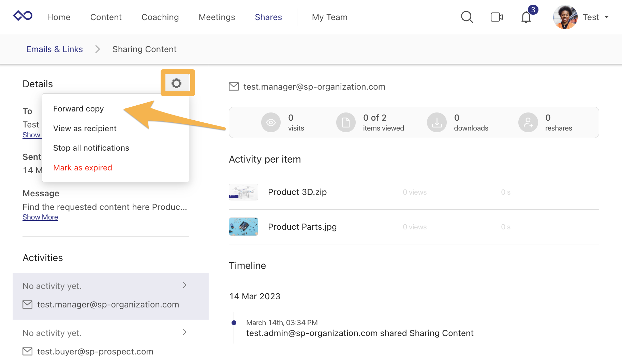Screen dimensions: 622x364
Task: Click the reshares person icon in the stats bar
Action: pyautogui.click(x=528, y=122)
